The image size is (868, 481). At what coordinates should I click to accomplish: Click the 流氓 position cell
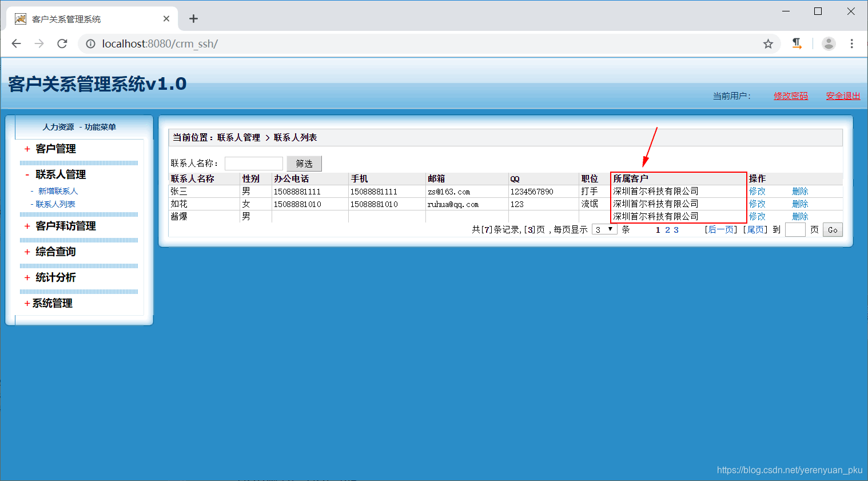tap(590, 204)
